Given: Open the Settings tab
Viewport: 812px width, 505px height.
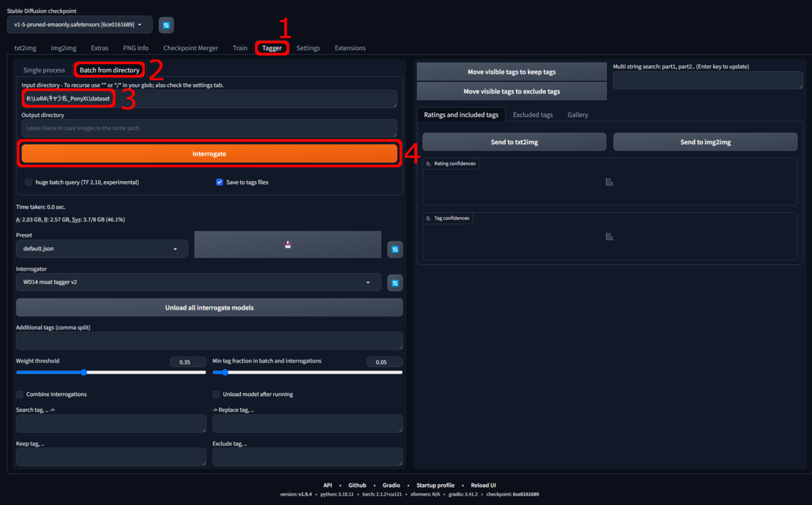Looking at the screenshot, I should [x=308, y=48].
